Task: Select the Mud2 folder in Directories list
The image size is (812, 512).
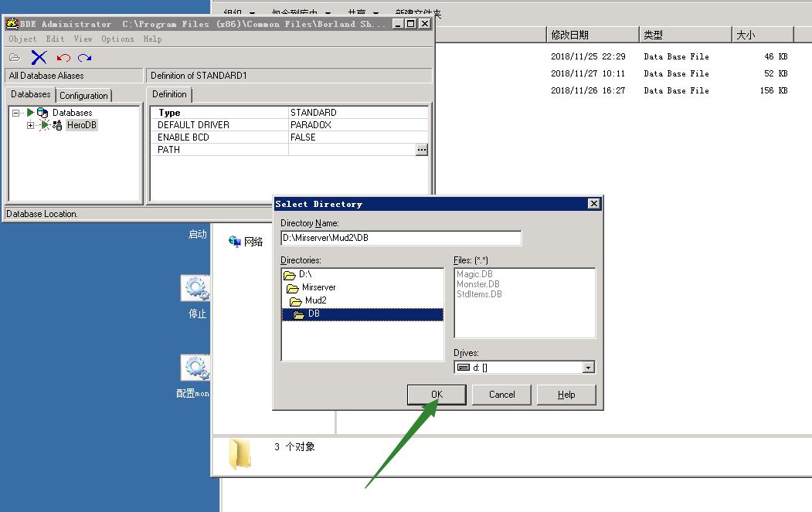Action: [x=315, y=301]
